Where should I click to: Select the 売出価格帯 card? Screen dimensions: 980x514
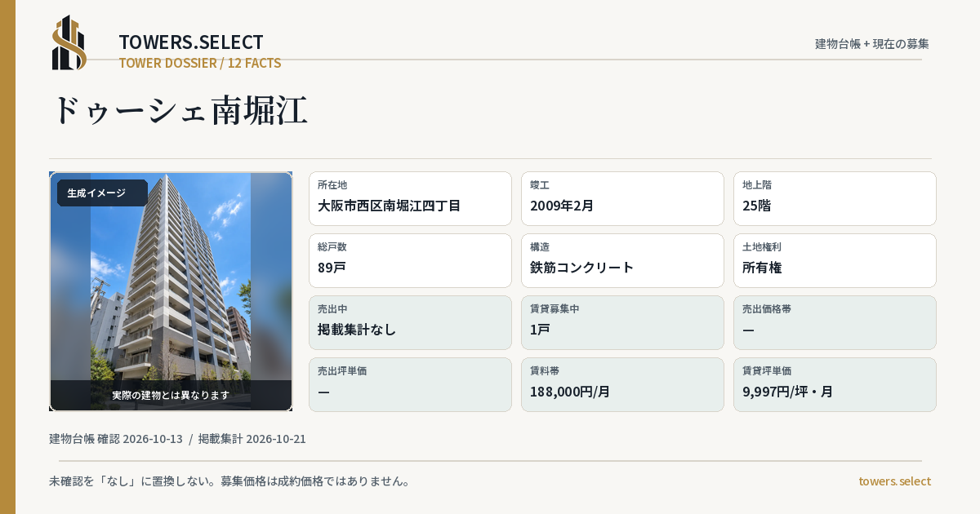[x=835, y=322]
